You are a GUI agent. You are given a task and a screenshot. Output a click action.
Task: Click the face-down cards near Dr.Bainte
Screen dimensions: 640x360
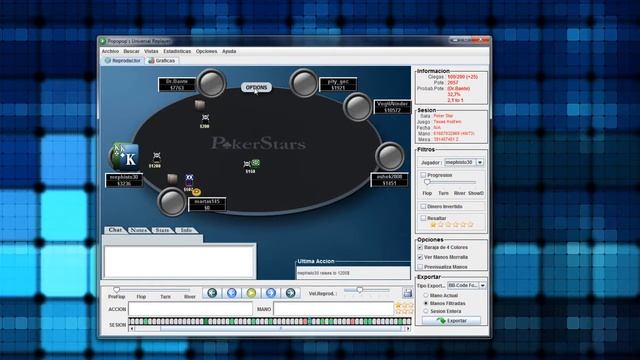[x=200, y=105]
